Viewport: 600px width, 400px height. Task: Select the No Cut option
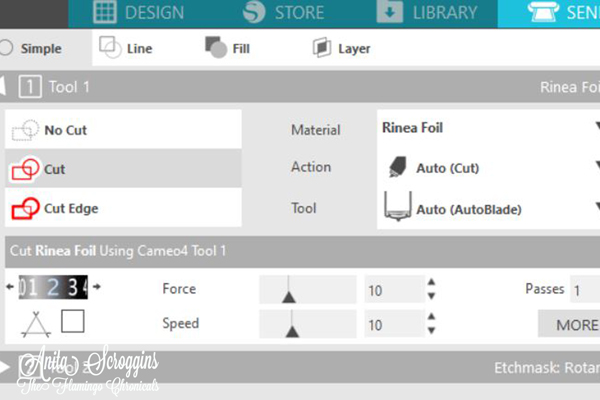pos(123,130)
